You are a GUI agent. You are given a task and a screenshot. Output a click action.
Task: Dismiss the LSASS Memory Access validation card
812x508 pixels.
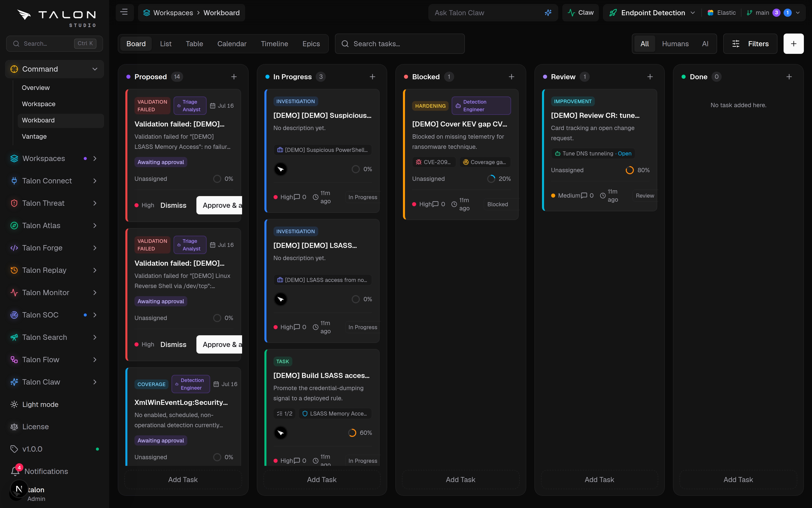(x=173, y=205)
